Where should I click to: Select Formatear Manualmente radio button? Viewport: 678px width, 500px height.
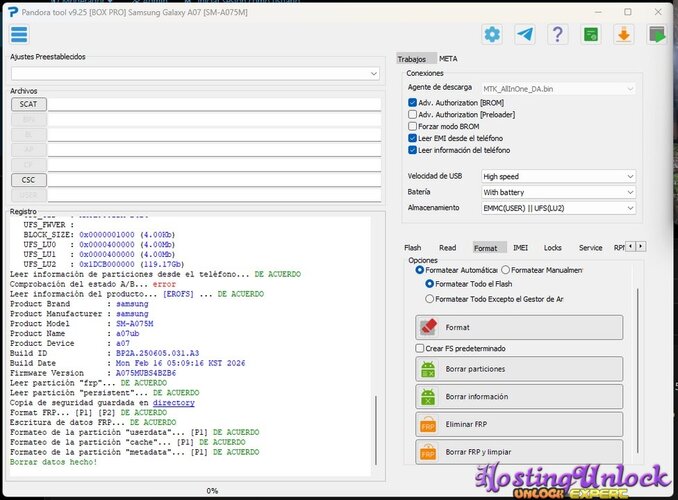pyautogui.click(x=505, y=270)
